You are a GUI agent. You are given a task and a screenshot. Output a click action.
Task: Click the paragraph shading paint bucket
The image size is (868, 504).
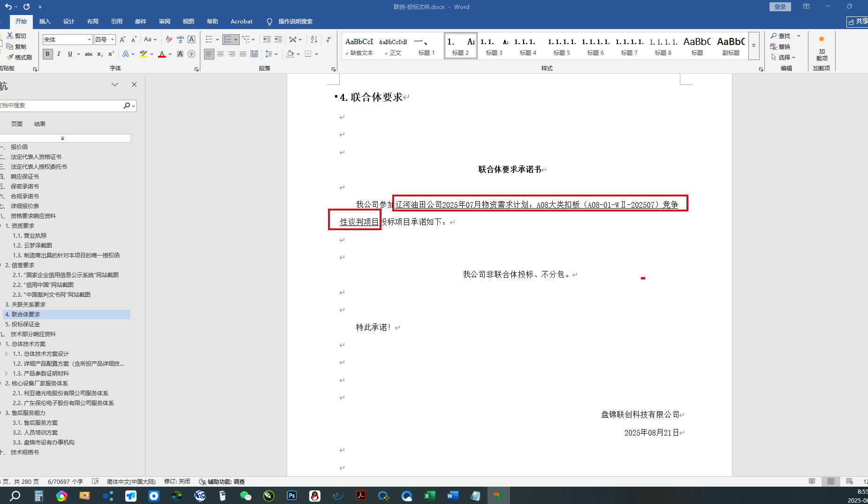[290, 54]
